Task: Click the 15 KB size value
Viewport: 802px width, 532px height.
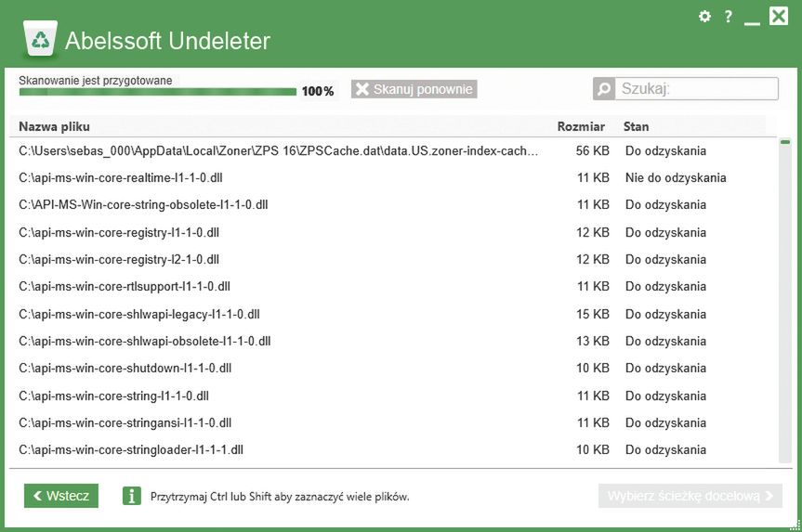Action: click(592, 315)
